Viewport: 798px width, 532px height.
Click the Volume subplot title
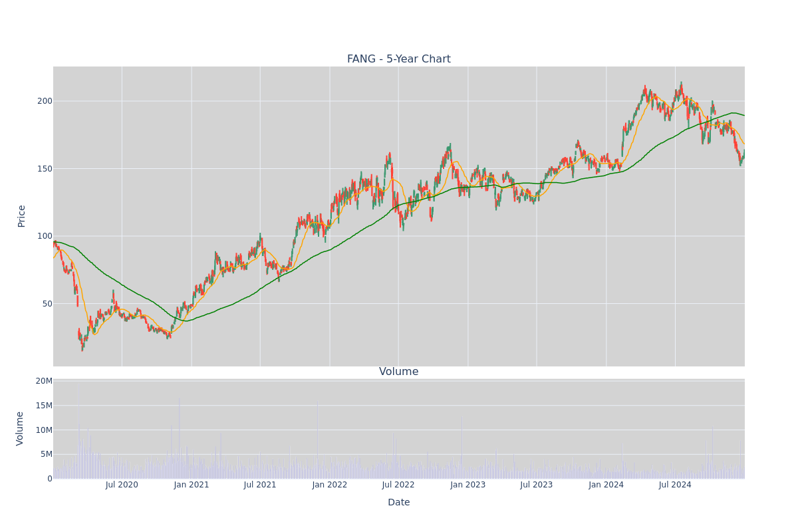pyautogui.click(x=398, y=372)
